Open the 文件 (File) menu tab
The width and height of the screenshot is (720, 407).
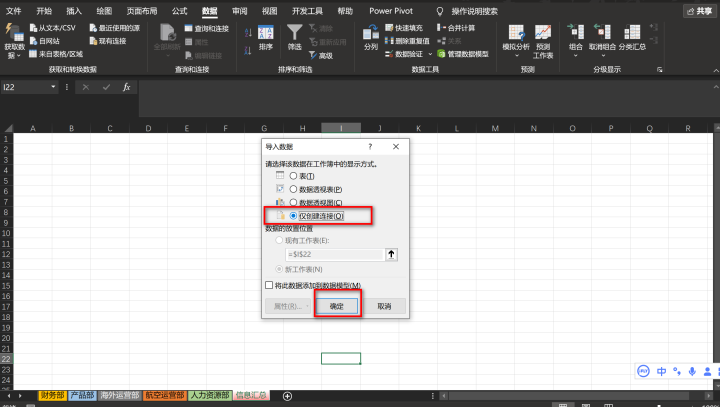[x=13, y=11]
